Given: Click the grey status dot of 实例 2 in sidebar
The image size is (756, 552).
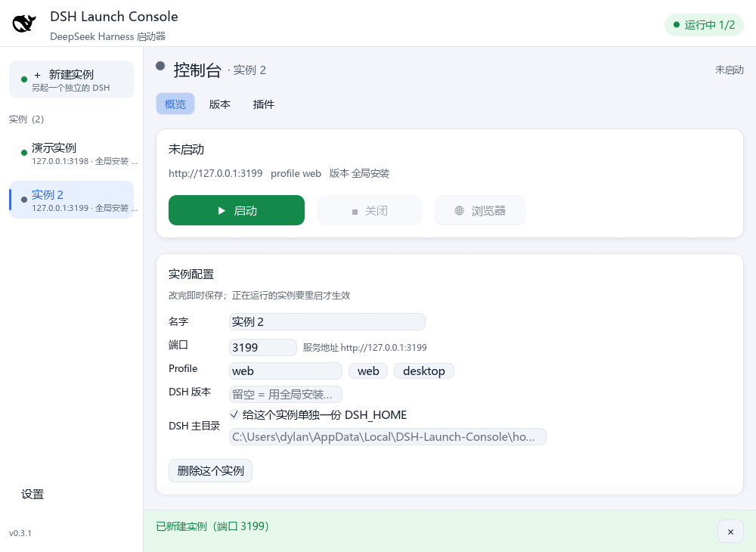Looking at the screenshot, I should coord(24,200).
